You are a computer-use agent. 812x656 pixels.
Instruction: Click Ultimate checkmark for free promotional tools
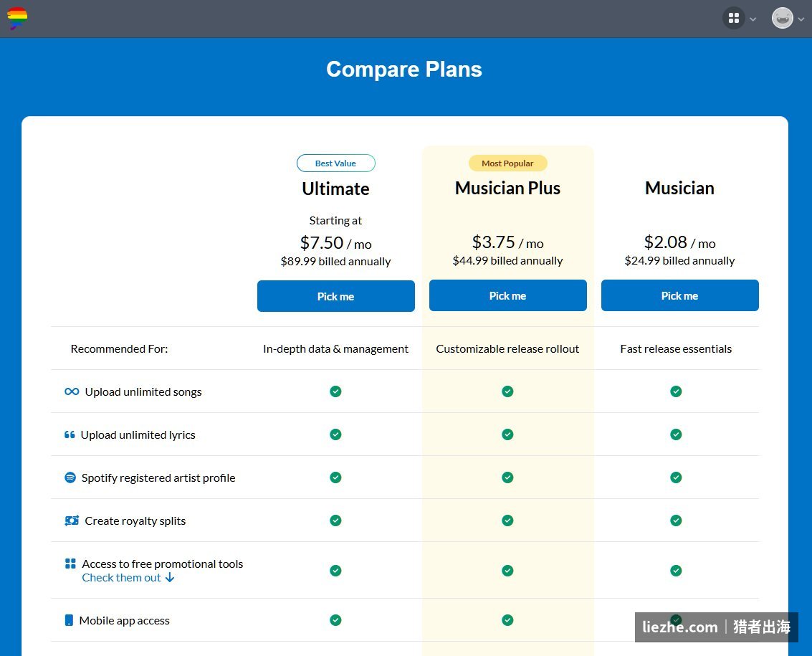[x=335, y=571]
